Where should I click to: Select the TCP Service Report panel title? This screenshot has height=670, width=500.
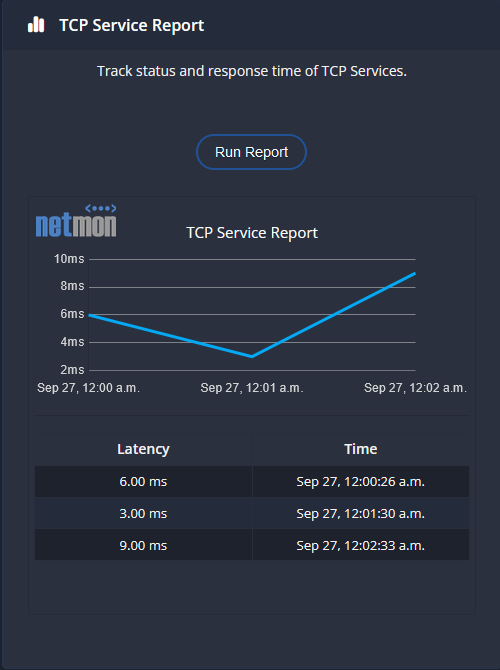(x=132, y=25)
